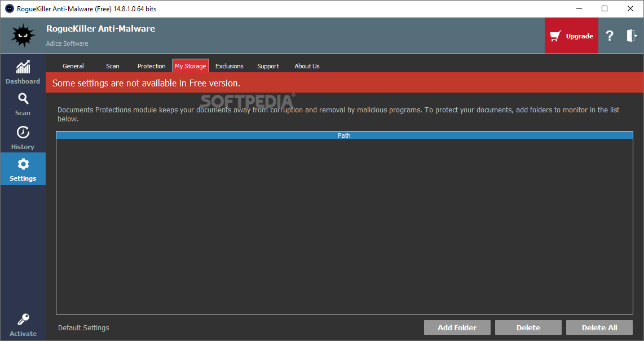This screenshot has height=341, width=644.
Task: Click the Add Folder button
Action: [457, 327]
